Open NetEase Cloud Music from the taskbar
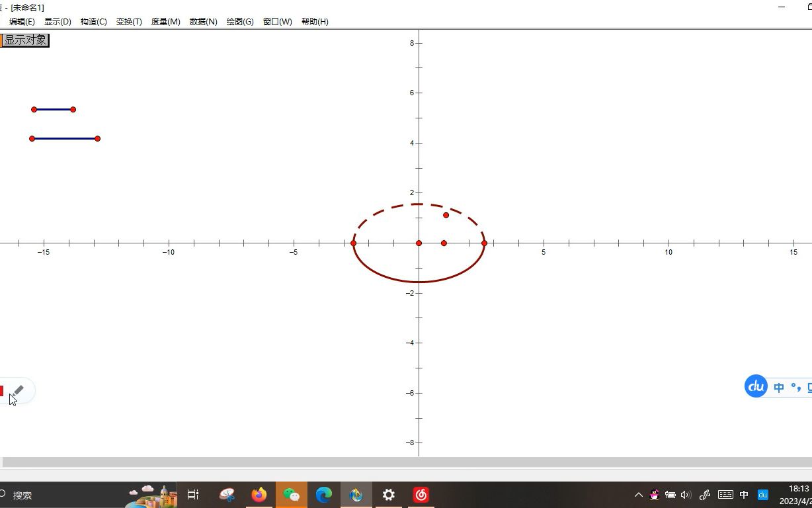812x508 pixels. (421, 495)
